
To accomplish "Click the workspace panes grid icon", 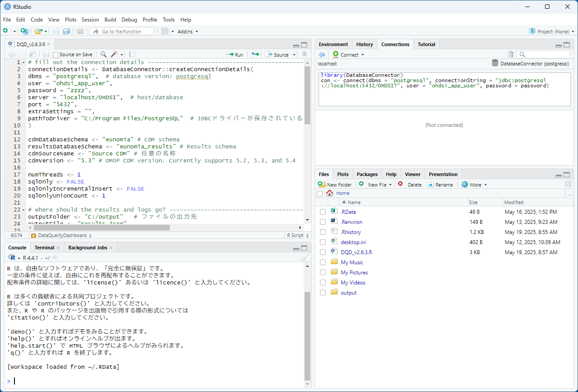I will 165,31.
